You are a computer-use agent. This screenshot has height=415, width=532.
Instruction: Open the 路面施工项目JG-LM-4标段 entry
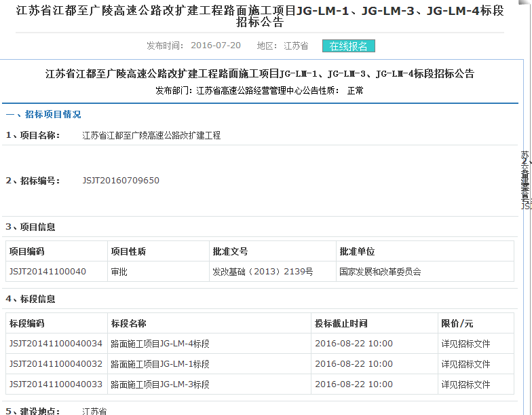(160, 344)
